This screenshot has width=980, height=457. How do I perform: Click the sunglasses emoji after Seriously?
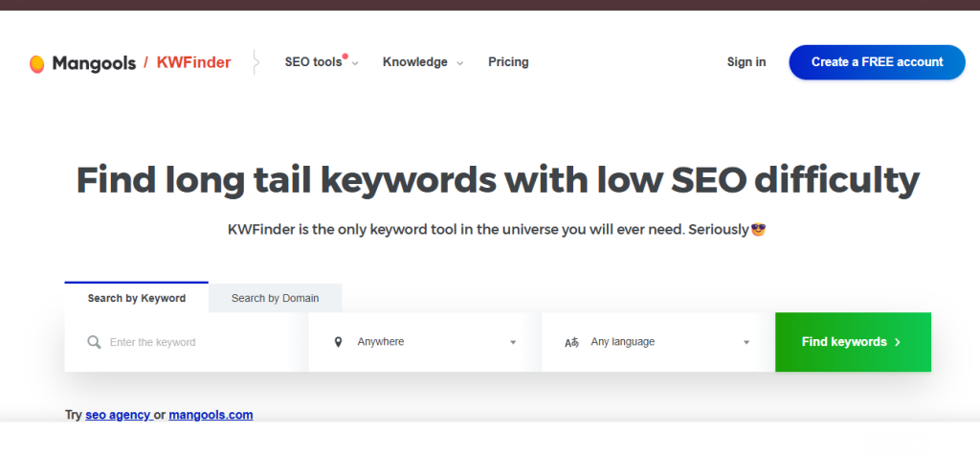[x=758, y=230]
